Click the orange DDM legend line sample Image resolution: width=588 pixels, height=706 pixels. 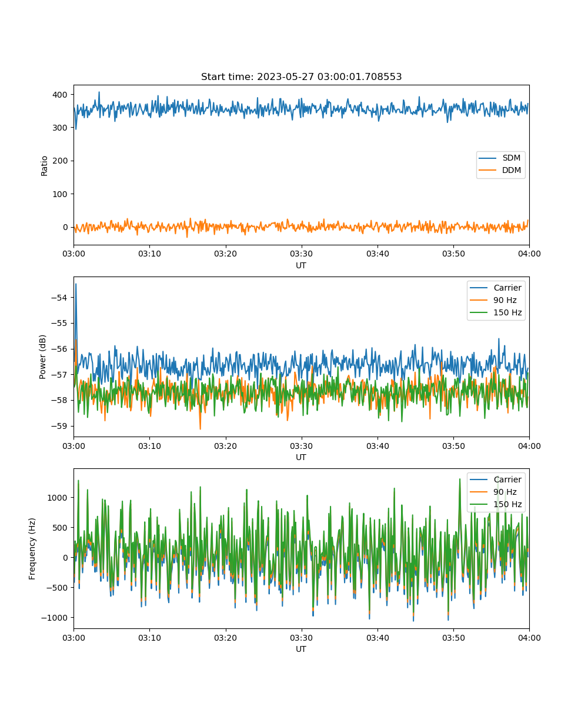[x=488, y=171]
